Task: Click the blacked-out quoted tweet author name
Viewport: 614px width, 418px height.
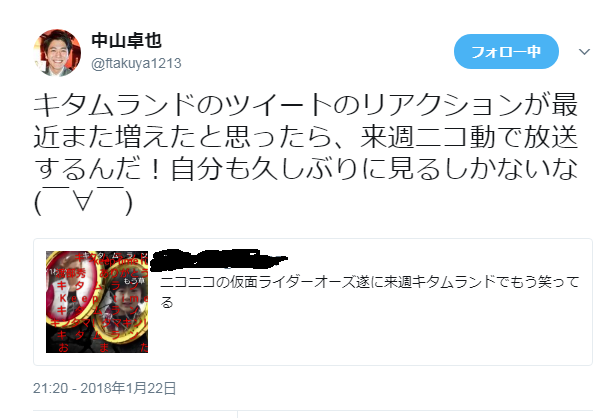Action: point(219,259)
